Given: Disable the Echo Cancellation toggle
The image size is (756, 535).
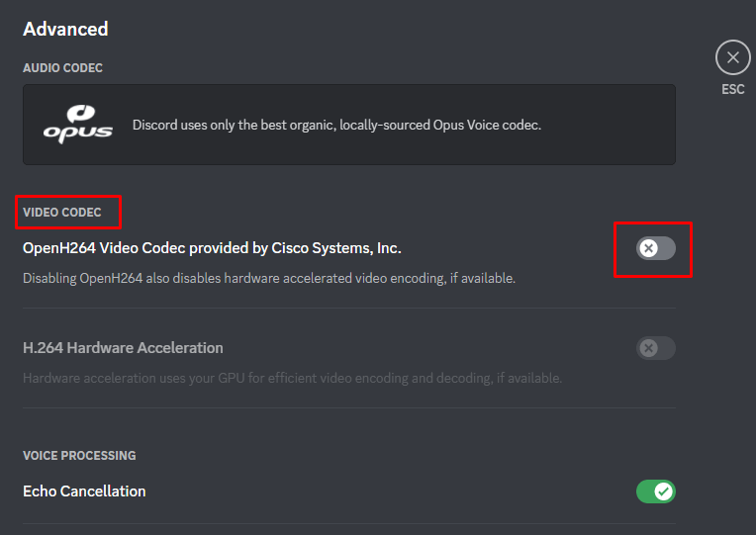Looking at the screenshot, I should (655, 491).
